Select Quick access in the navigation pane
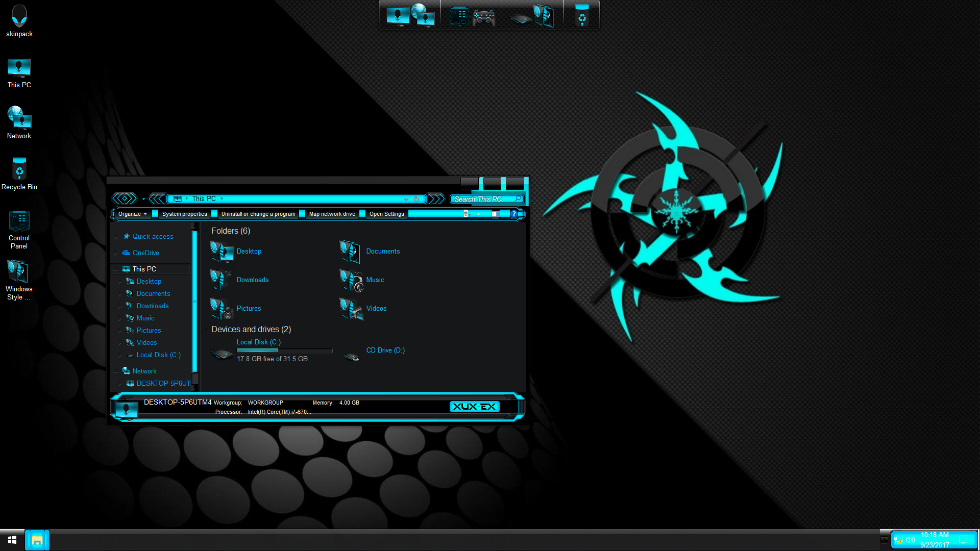 coord(153,237)
